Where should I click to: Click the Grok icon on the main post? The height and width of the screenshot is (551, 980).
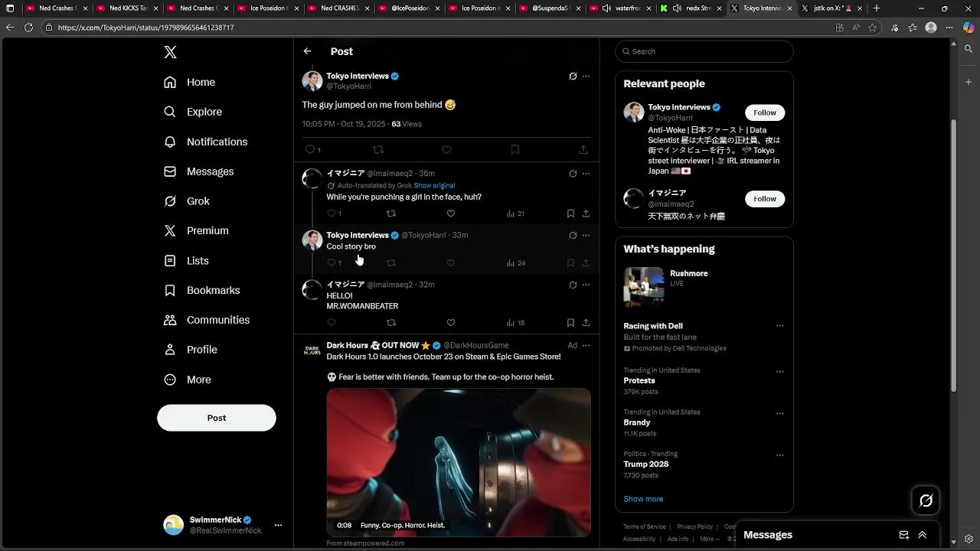(573, 77)
